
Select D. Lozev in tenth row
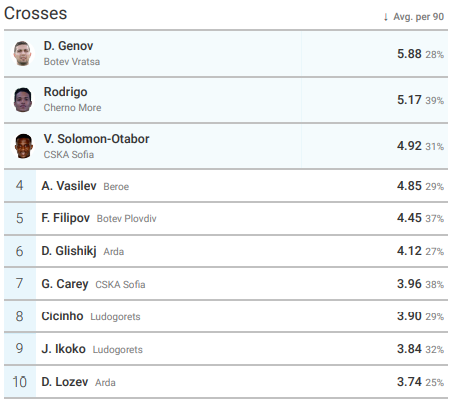coord(65,382)
